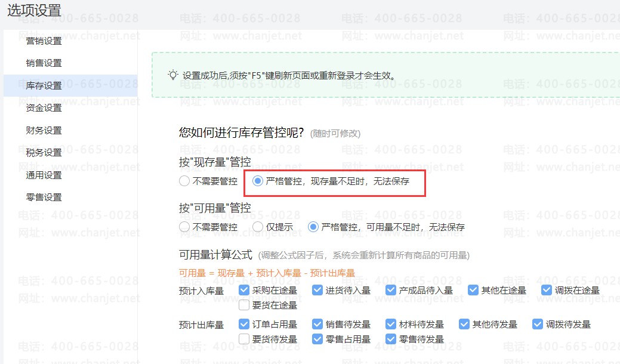The width and height of the screenshot is (620, 364).
Task: Uncheck the 销售待发量 checkbox
Action: point(317,324)
